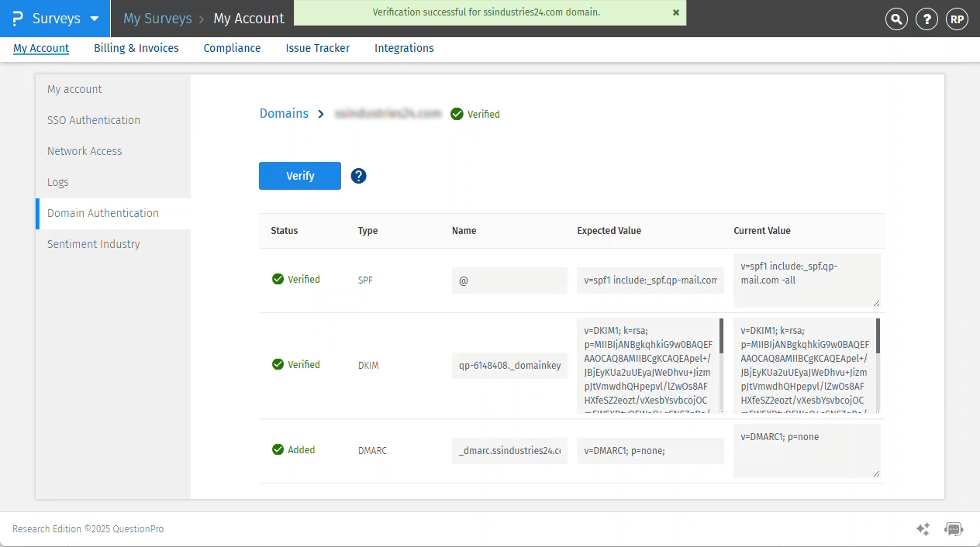Screen dimensions: 980x547
Task: Open the Compliance tab
Action: [232, 48]
